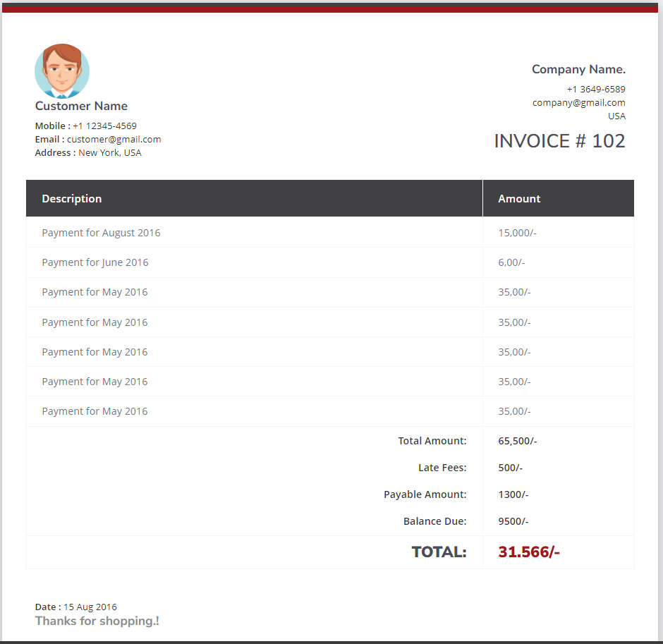Click the red grand total 31.566/-

(x=529, y=552)
